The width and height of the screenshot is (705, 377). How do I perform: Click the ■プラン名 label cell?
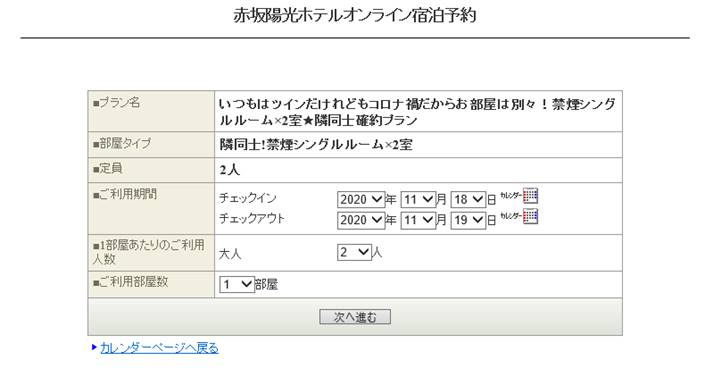tap(151, 111)
